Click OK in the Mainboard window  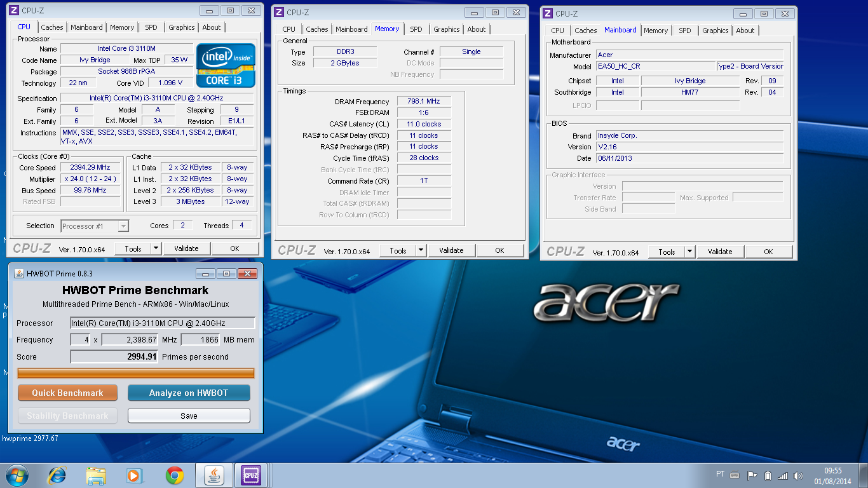pyautogui.click(x=768, y=252)
